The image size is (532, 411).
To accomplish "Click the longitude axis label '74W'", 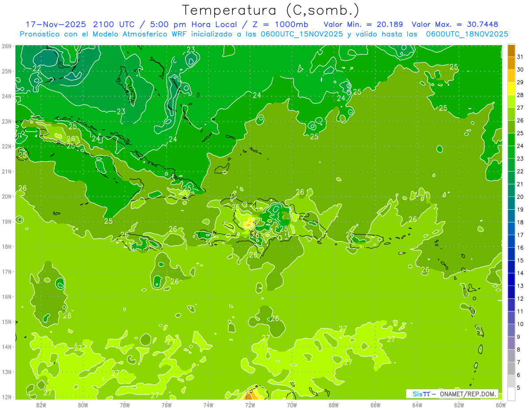I will [208, 405].
